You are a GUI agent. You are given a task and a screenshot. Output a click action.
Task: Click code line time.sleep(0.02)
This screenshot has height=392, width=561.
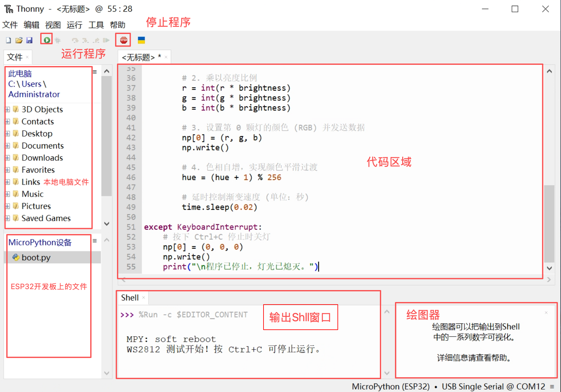pos(219,207)
